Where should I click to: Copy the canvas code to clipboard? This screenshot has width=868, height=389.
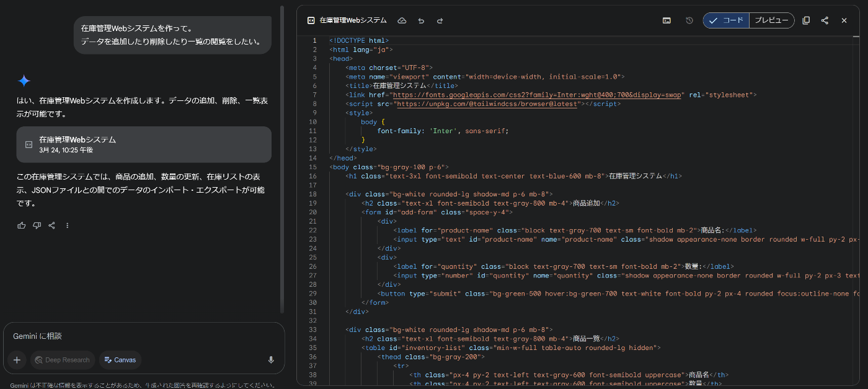806,20
